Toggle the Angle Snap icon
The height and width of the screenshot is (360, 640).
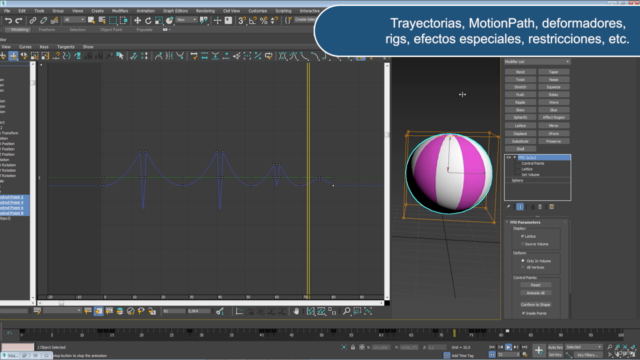(x=253, y=20)
